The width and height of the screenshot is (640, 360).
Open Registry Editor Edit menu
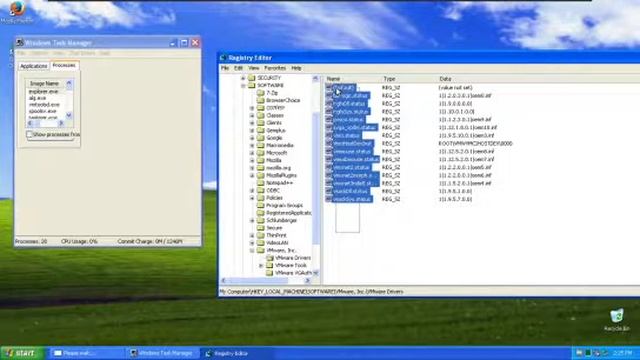pos(238,68)
